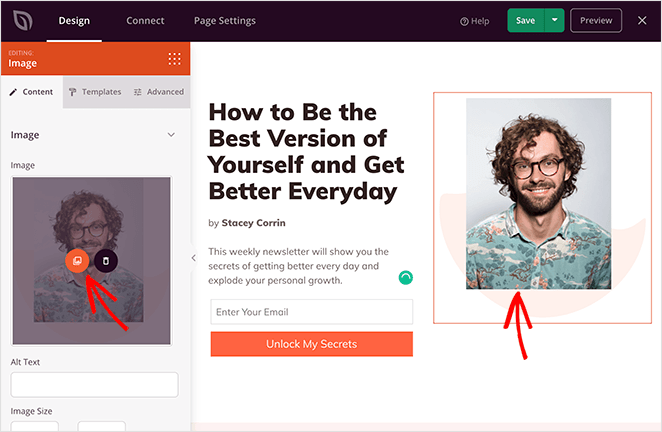
Task: Collapse the Image section chevron
Action: (171, 135)
